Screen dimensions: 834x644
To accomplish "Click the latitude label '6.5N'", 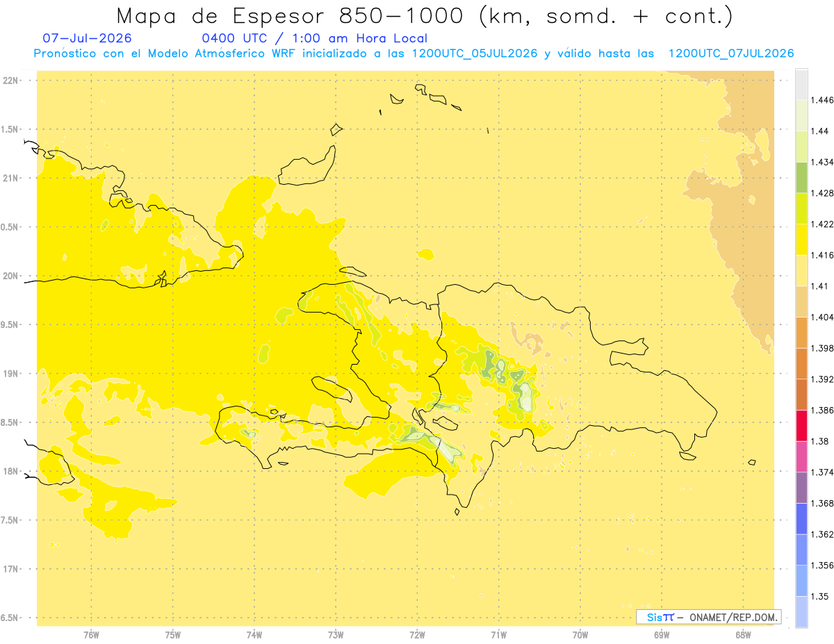I will pyautogui.click(x=10, y=618).
